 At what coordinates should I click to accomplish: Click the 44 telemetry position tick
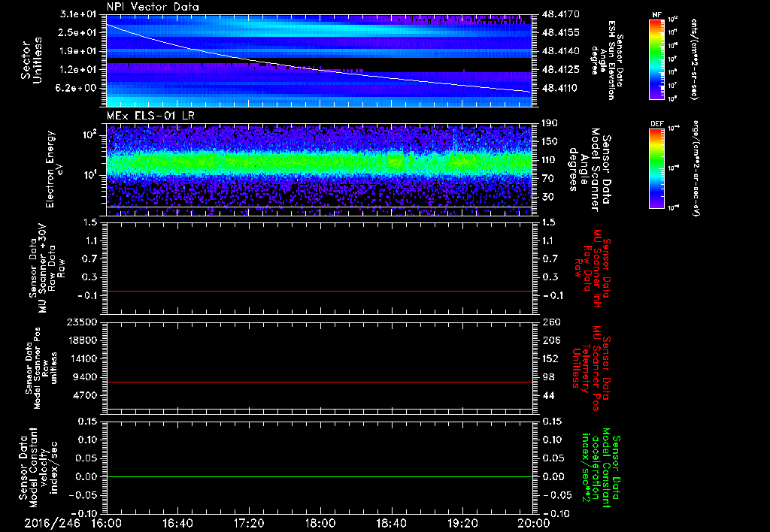[547, 395]
